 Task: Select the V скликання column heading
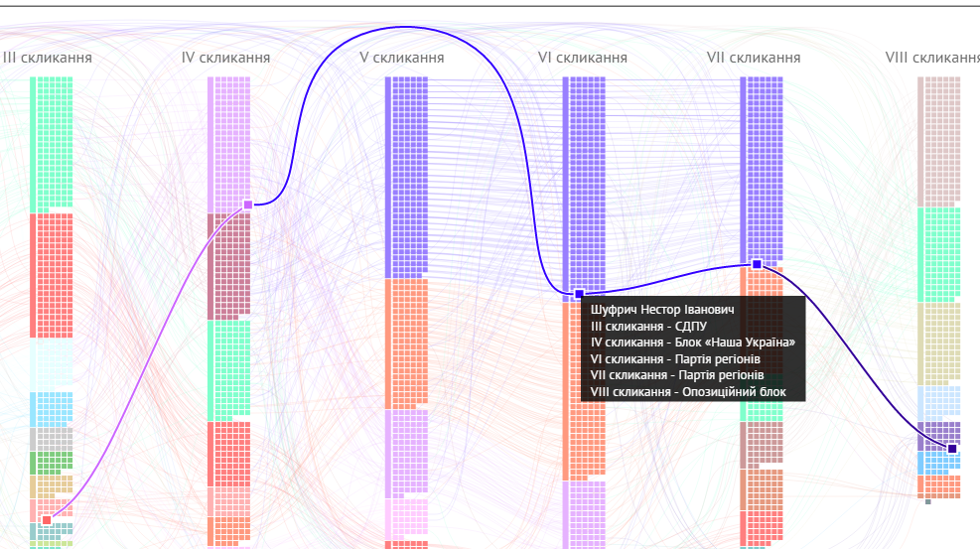pos(402,58)
